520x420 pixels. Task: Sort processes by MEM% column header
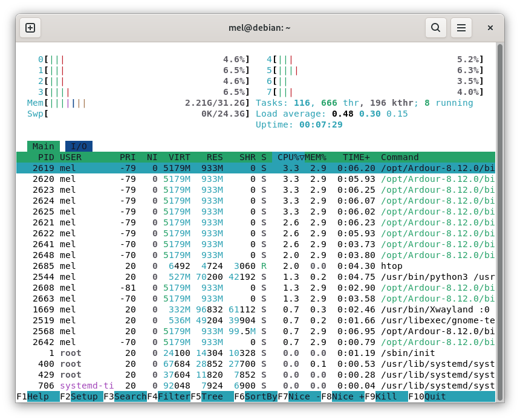click(314, 157)
